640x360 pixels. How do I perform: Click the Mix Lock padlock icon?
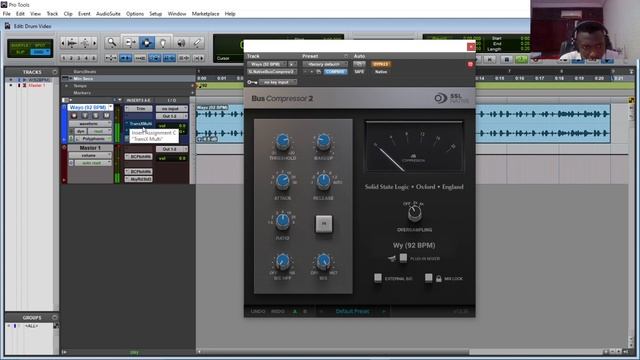pos(438,279)
